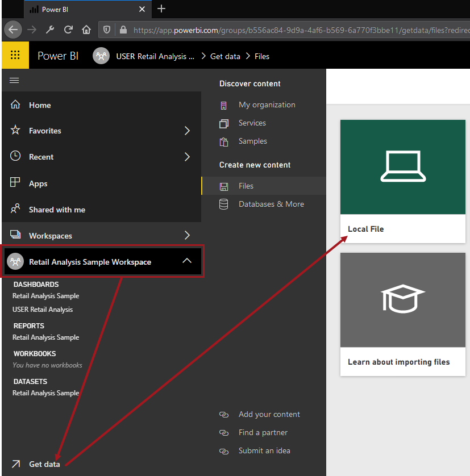The width and height of the screenshot is (470, 476).
Task: Select Databases & More option
Action: pos(271,204)
